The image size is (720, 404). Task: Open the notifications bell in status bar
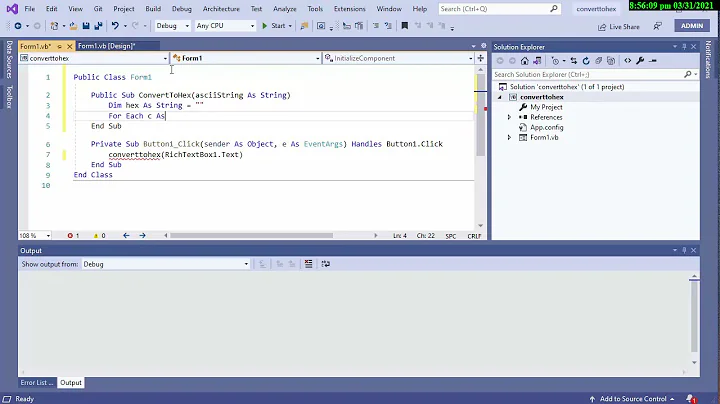coord(691,398)
